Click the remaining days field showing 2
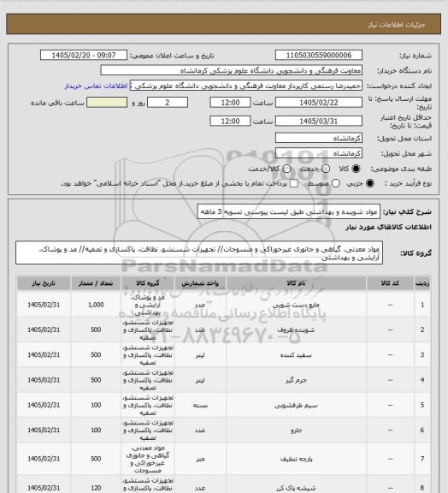448x493 pixels. tap(168, 103)
